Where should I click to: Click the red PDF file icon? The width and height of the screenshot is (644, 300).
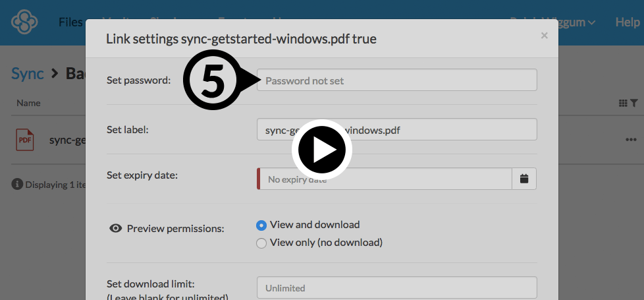pos(26,140)
